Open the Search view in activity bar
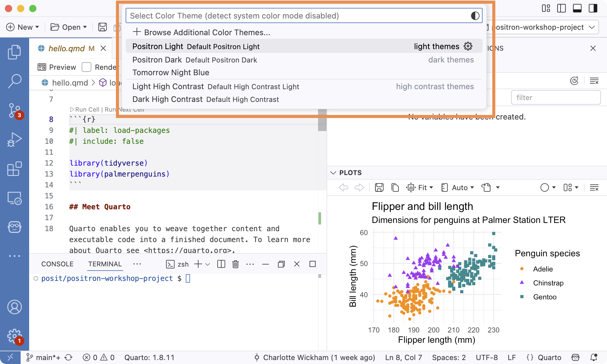Viewport: 607px width, 364px height. coord(14,81)
